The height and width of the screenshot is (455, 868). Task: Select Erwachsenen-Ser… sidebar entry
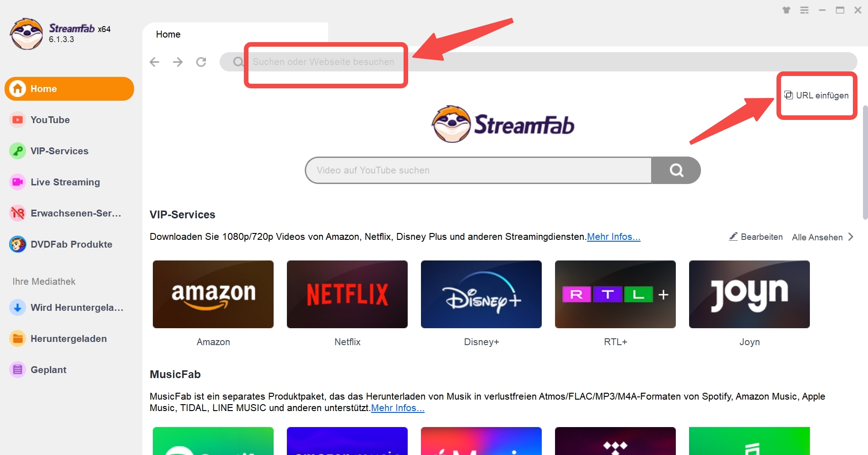click(70, 213)
